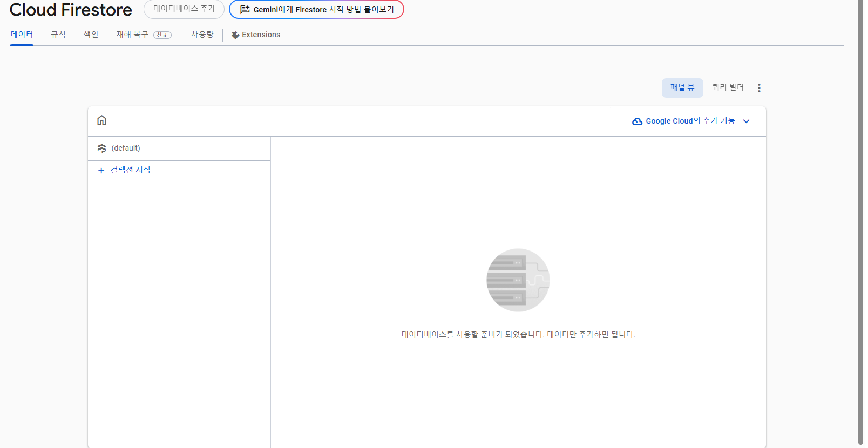Open the 데이터 tab
Screen dimensions: 868x448
pyautogui.click(x=22, y=34)
